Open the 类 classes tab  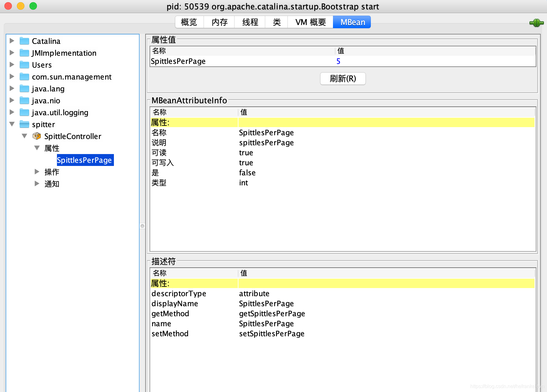point(277,22)
